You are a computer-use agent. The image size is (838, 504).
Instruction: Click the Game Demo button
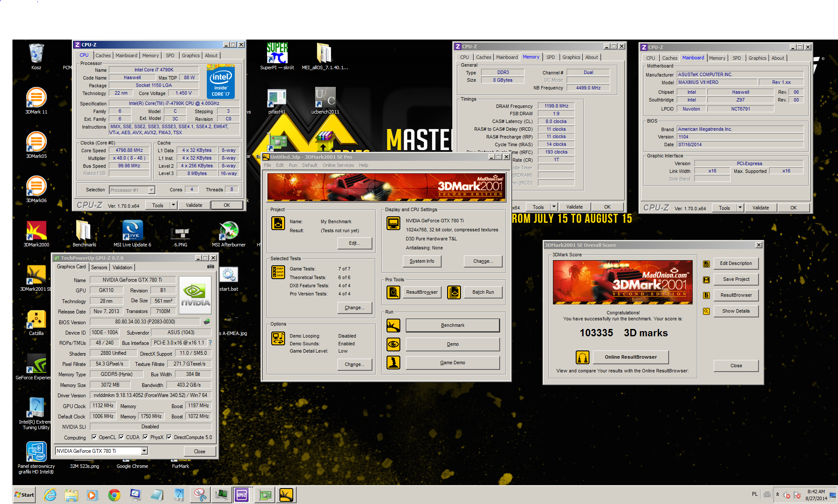coord(453,363)
